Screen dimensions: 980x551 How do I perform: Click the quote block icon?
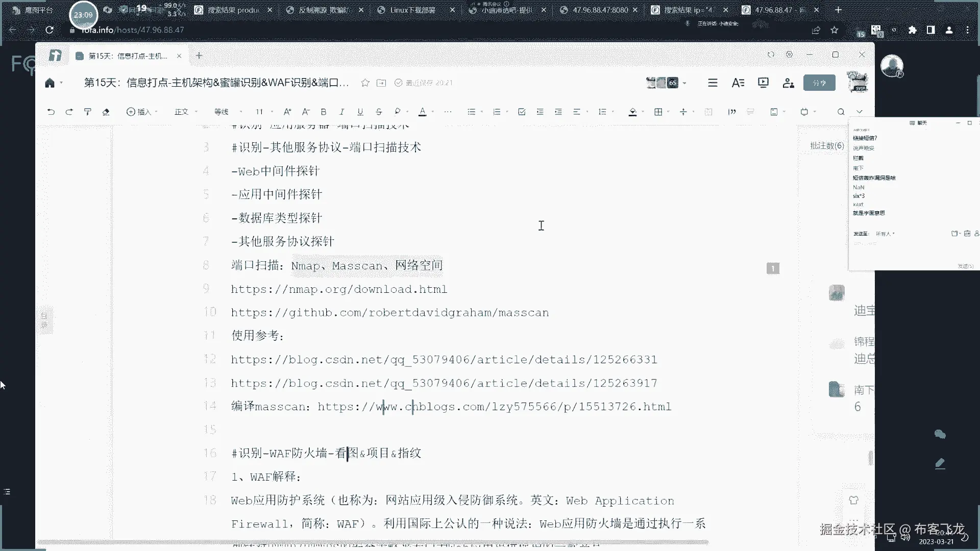tap(731, 112)
